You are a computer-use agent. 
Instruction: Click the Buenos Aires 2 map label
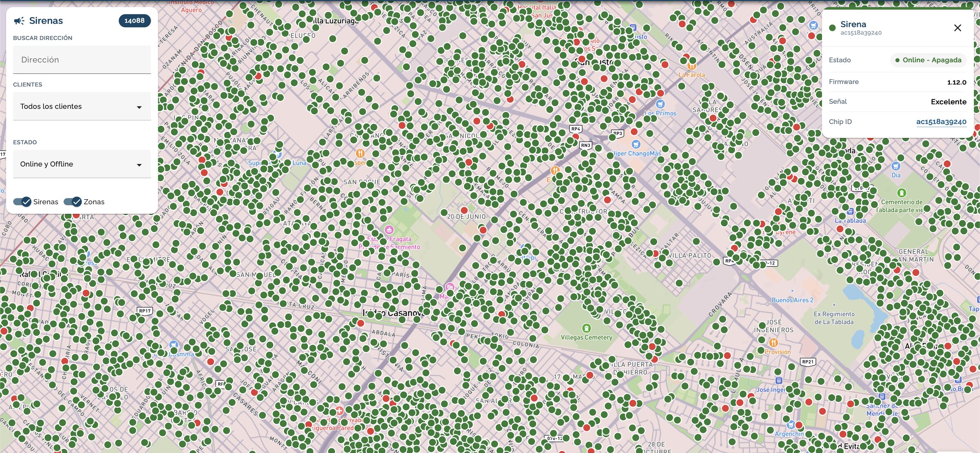click(x=792, y=300)
